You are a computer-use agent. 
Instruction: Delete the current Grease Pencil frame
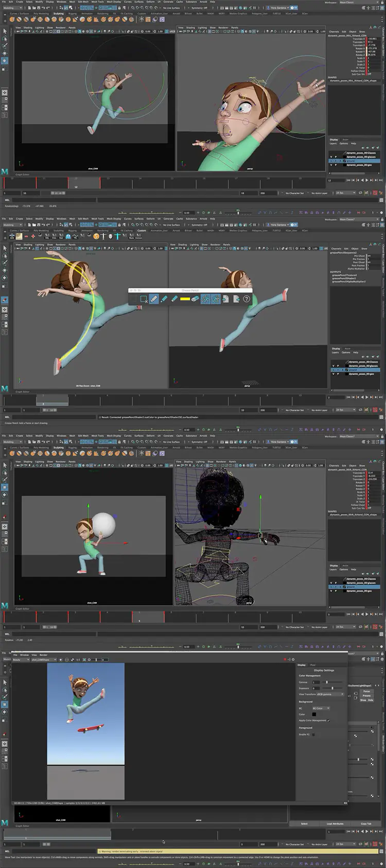pyautogui.click(x=144, y=299)
